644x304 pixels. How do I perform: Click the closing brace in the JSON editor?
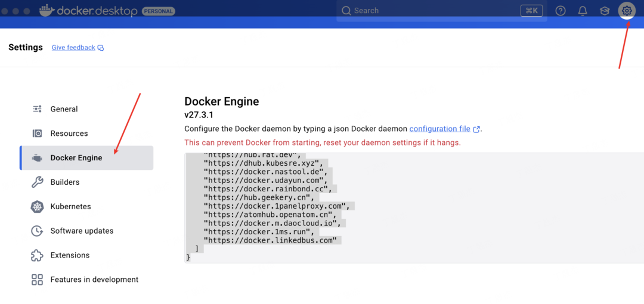[x=188, y=257]
